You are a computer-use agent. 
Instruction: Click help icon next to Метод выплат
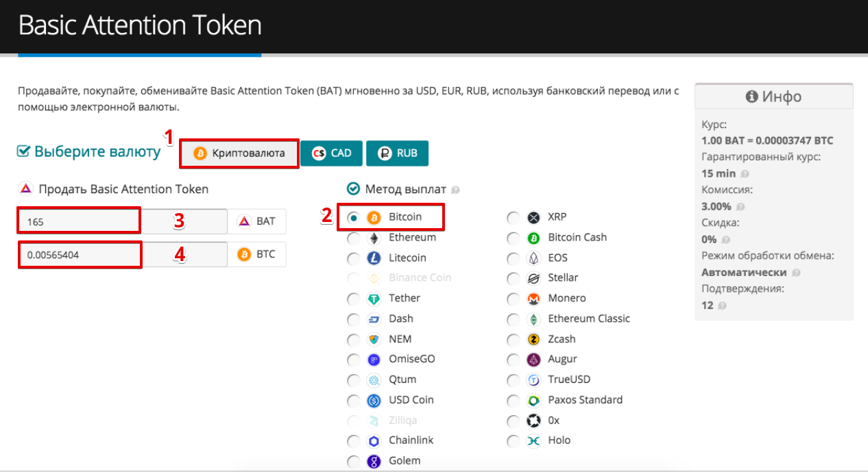pyautogui.click(x=455, y=190)
